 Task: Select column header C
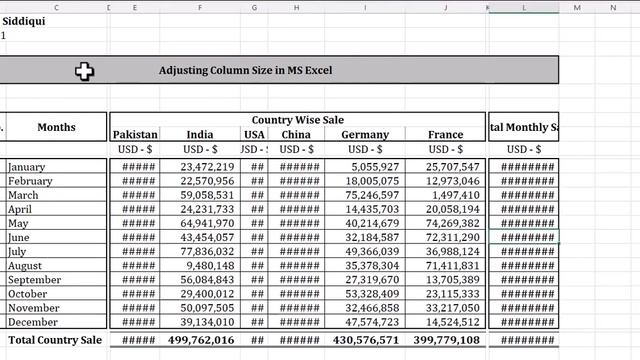(56, 7)
